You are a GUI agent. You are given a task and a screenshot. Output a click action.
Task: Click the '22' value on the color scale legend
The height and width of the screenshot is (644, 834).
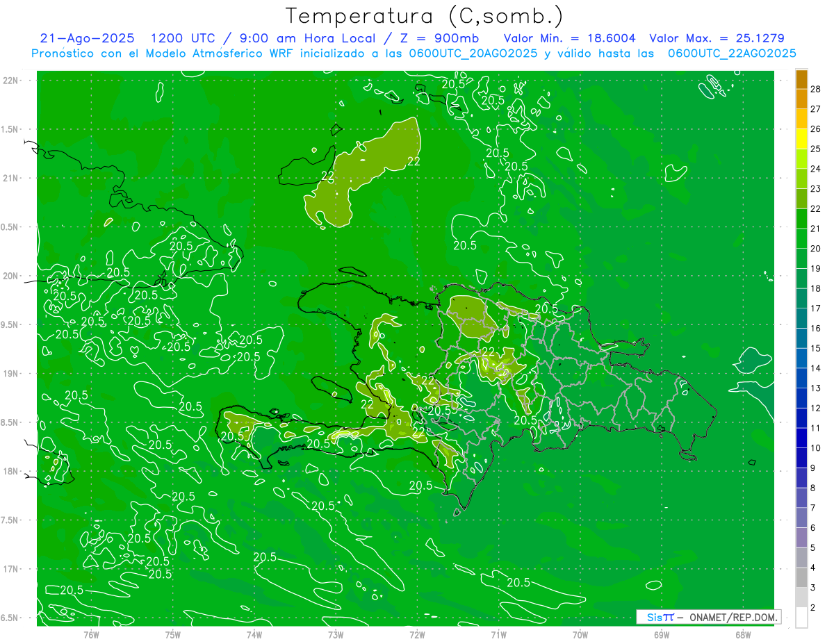point(816,208)
